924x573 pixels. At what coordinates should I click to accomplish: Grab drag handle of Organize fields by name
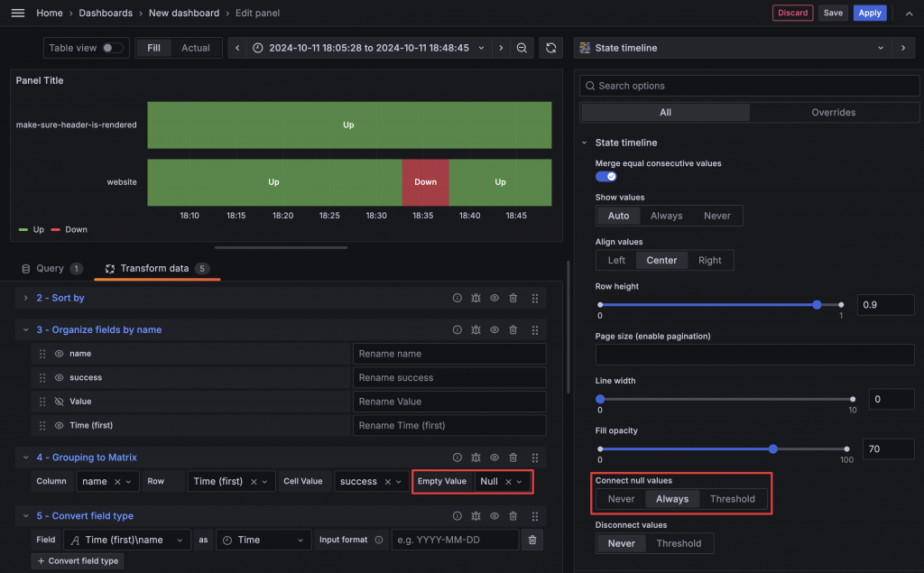click(535, 330)
